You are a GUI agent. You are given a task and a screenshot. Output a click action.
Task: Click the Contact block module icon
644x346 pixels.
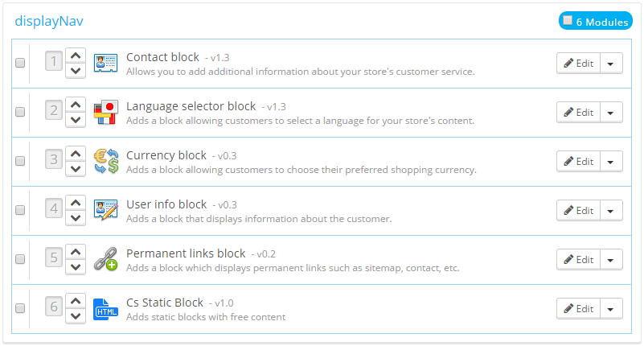(x=106, y=63)
